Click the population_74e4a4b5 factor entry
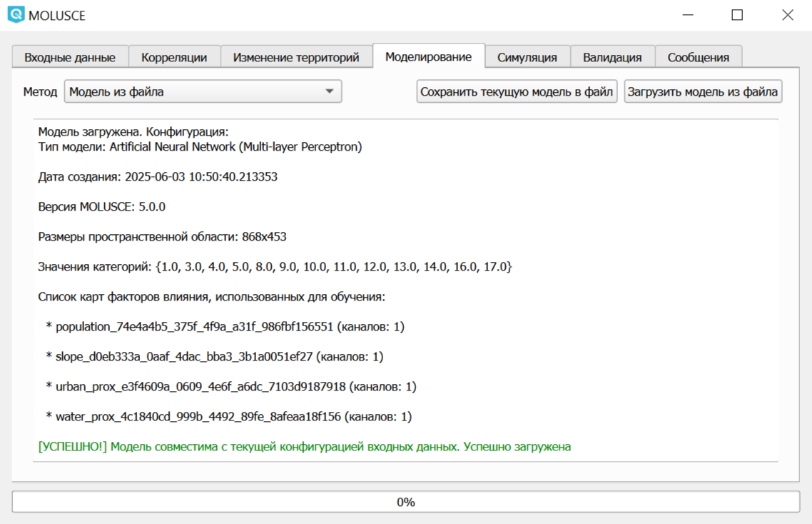This screenshot has height=524, width=812. (225, 326)
